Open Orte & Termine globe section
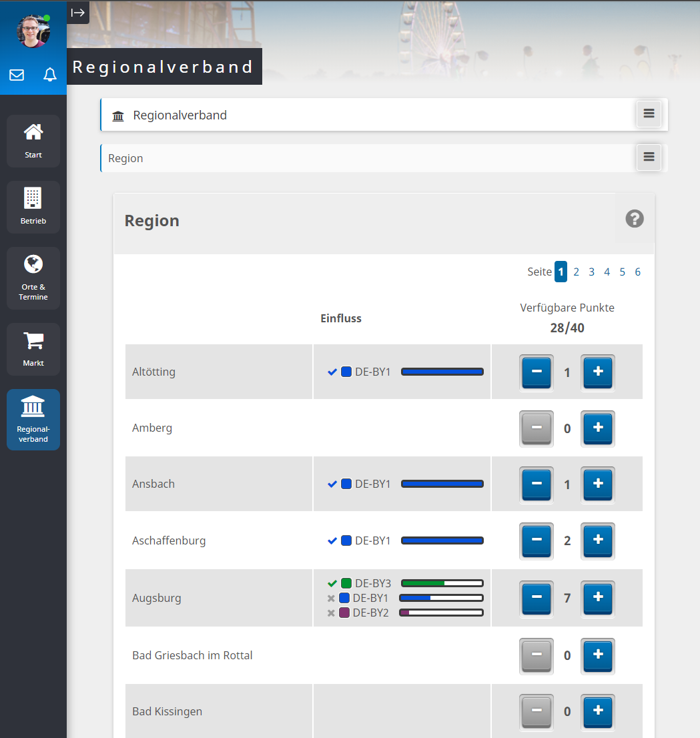This screenshot has width=700, height=738. (33, 278)
